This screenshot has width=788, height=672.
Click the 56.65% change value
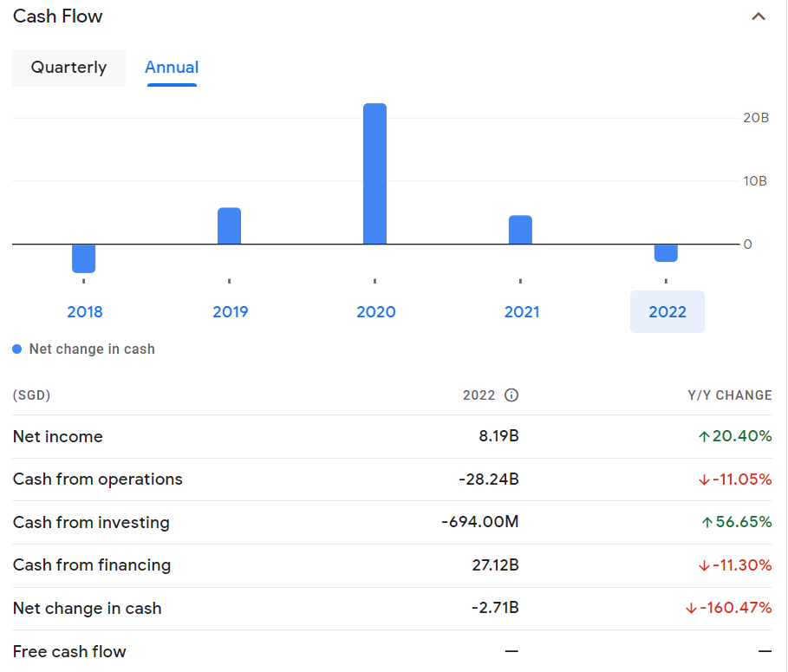pyautogui.click(x=736, y=522)
